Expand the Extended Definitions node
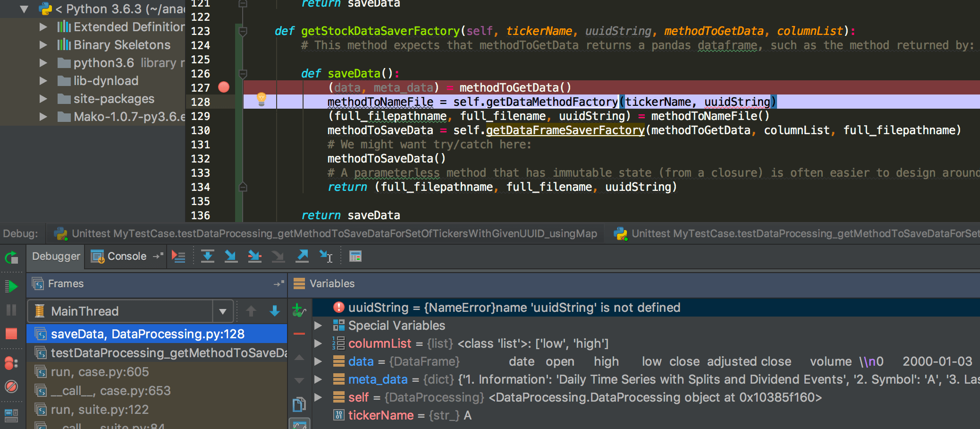This screenshot has width=980, height=429. coord(43,27)
